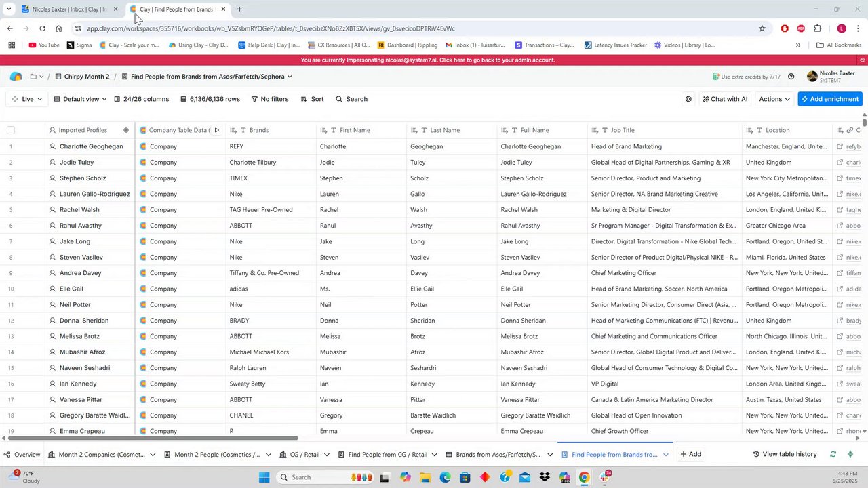Expand the Default view dropdown
This screenshot has width=868, height=488.
pyautogui.click(x=80, y=99)
